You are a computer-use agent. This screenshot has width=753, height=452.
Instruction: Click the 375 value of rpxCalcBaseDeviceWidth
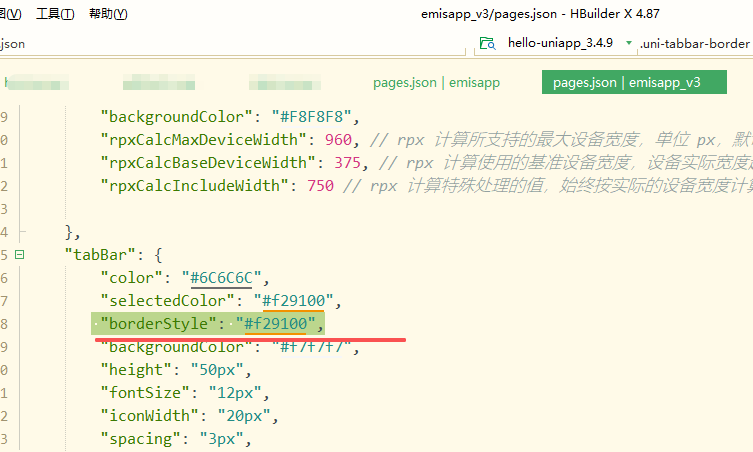coord(348,162)
